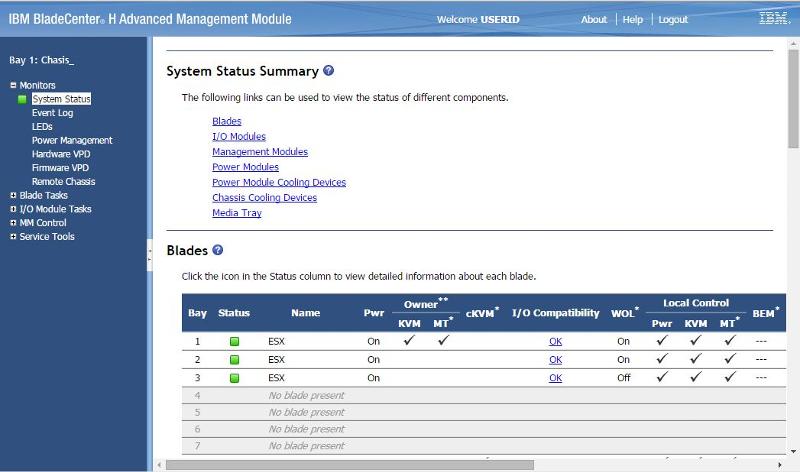Screen dimensions: 800x472
Task: Jump to I/O Modules link
Action: (x=239, y=136)
